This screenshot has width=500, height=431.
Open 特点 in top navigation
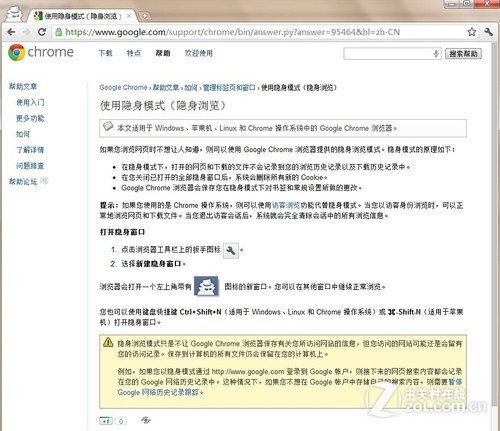(x=134, y=53)
